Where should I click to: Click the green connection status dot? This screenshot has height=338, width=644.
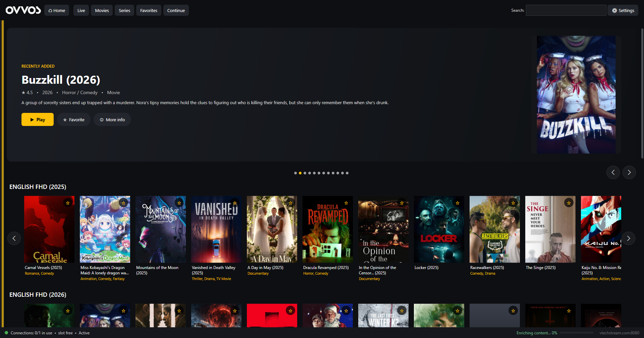pos(6,333)
